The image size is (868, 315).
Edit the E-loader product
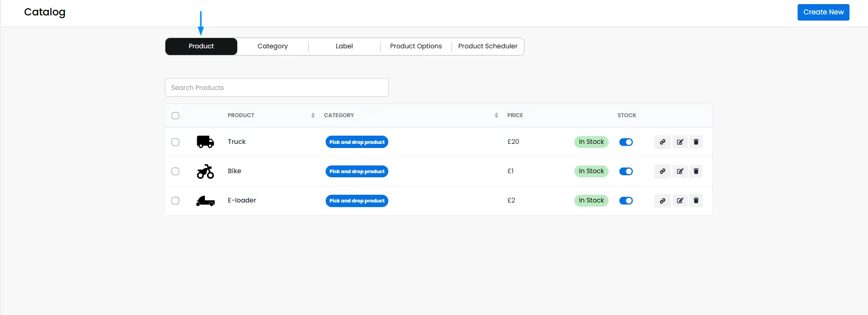680,200
